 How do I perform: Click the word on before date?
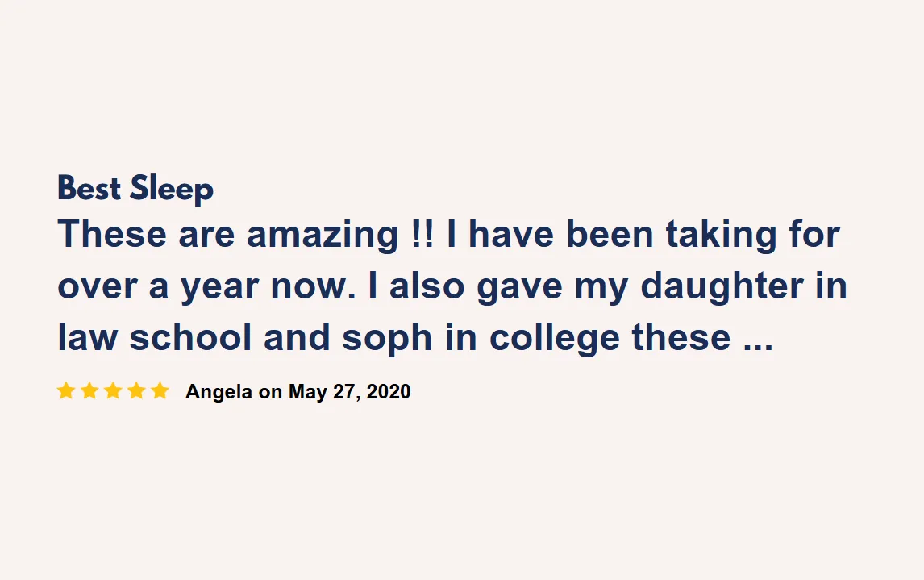(x=270, y=393)
